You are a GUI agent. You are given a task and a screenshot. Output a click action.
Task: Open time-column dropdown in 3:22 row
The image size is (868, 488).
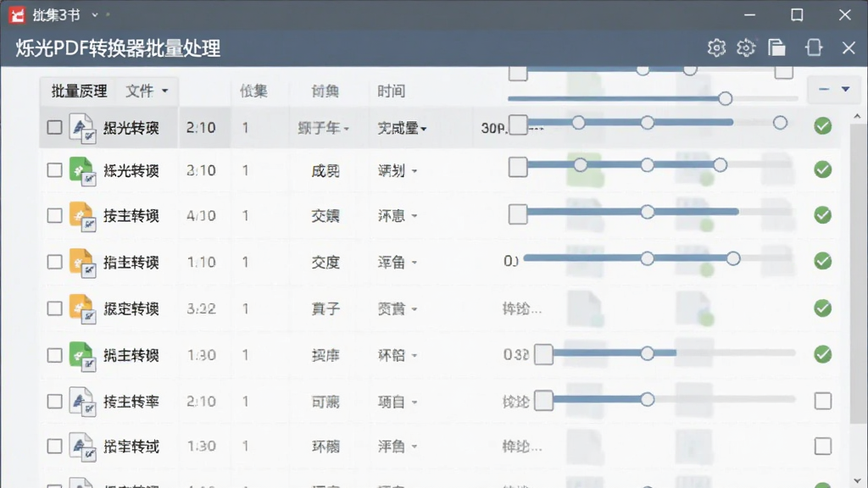(x=397, y=308)
